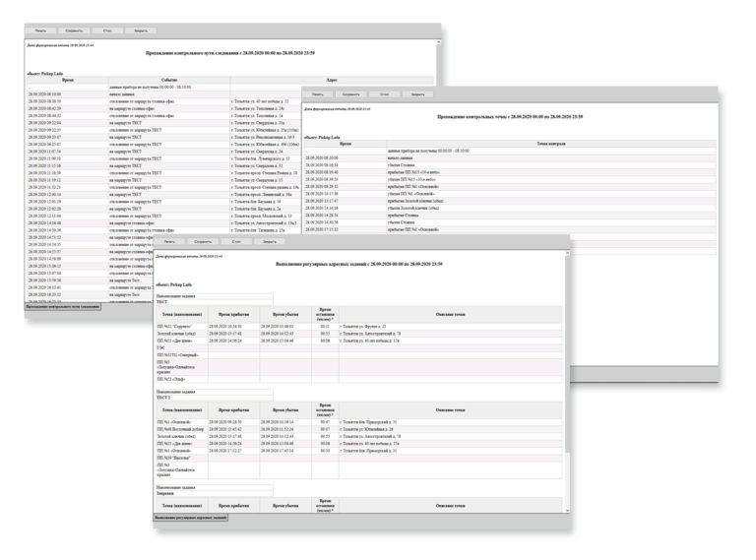Click Описание точки header in ТЕСТ table

tap(450, 314)
